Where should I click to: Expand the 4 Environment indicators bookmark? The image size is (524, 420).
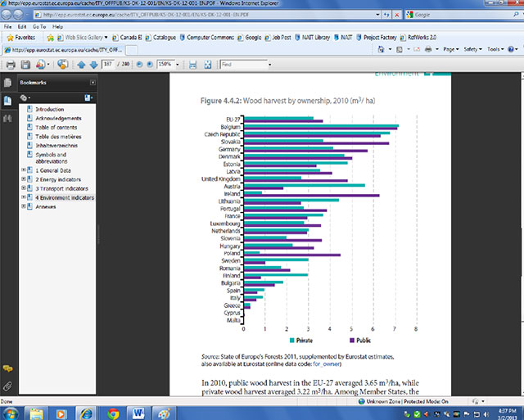(24, 197)
